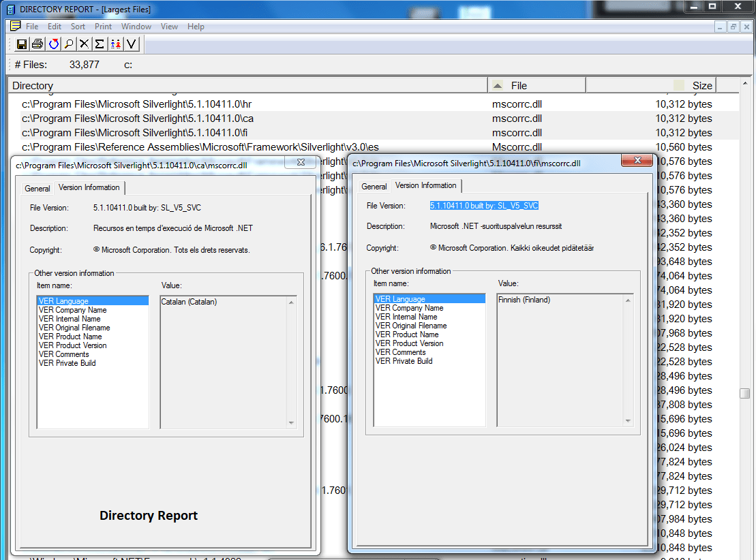This screenshot has height=560, width=756.
Task: Click the application document icon in menu bar
Action: (x=16, y=26)
